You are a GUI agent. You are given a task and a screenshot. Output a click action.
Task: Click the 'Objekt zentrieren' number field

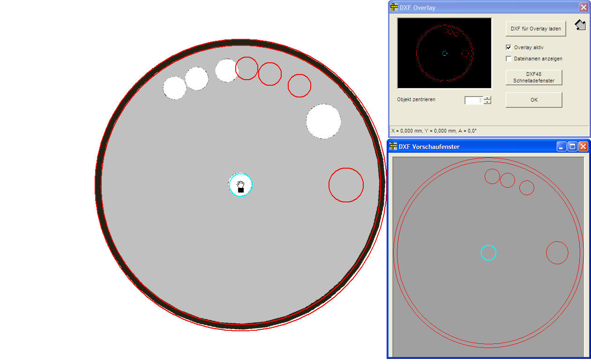pos(473,100)
